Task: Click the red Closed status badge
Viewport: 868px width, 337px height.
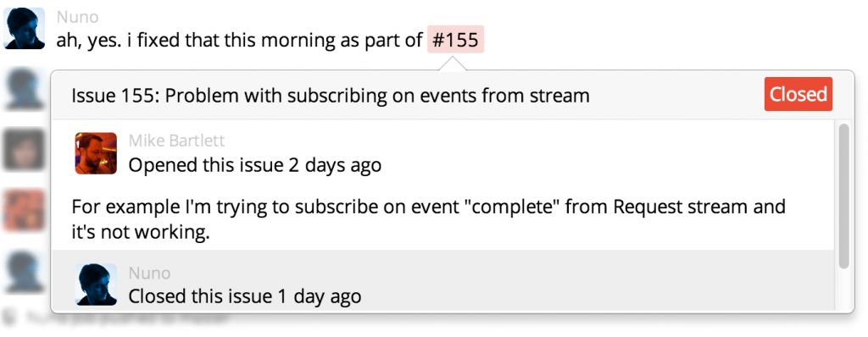Action: click(798, 94)
